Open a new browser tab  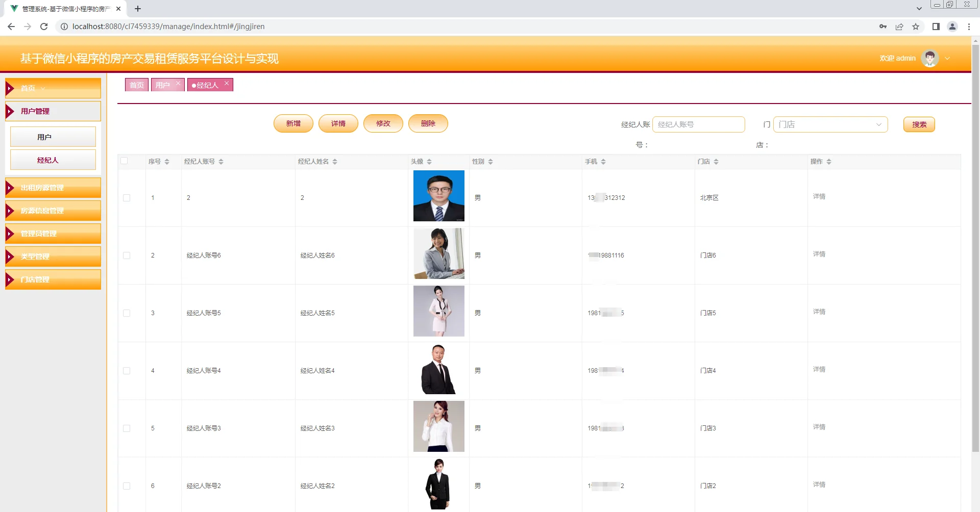(138, 9)
